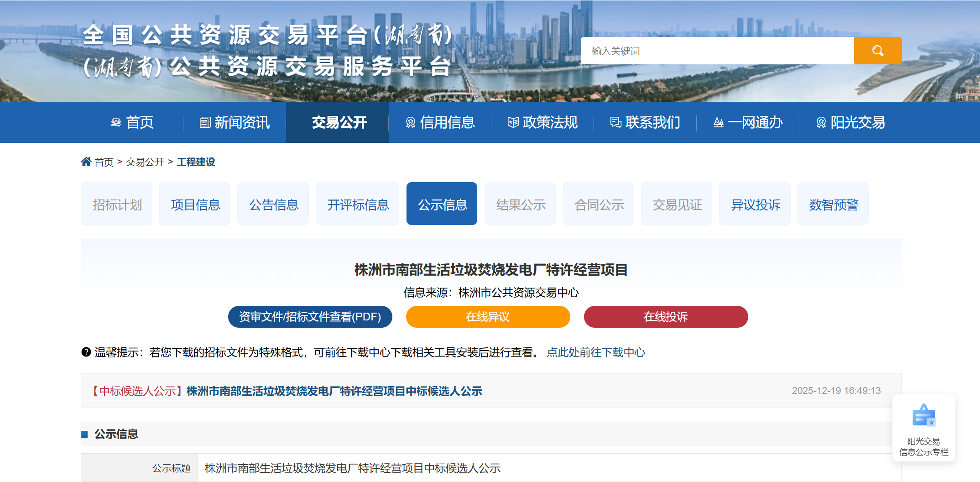Open the 交易公开 navigation menu
The image size is (980, 482).
[x=339, y=122]
